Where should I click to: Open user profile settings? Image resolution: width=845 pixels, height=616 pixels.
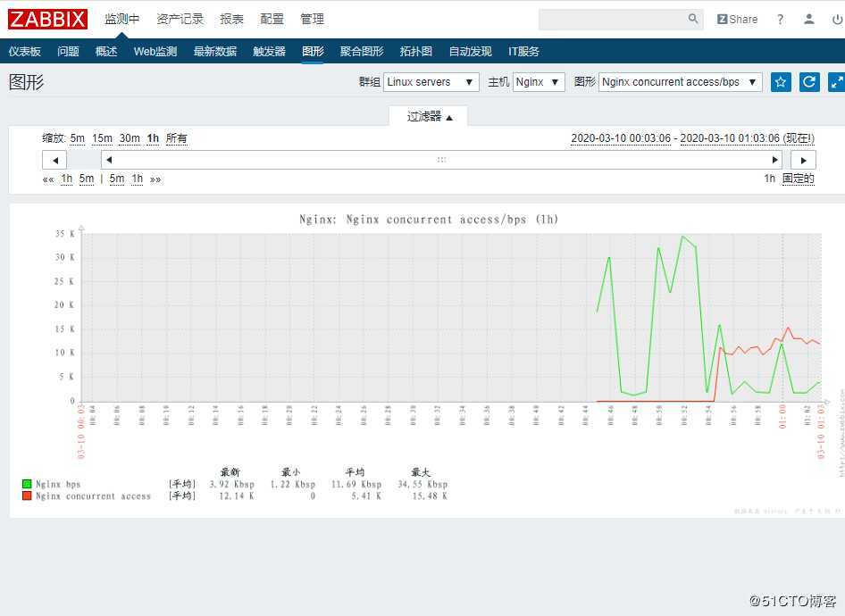(808, 19)
